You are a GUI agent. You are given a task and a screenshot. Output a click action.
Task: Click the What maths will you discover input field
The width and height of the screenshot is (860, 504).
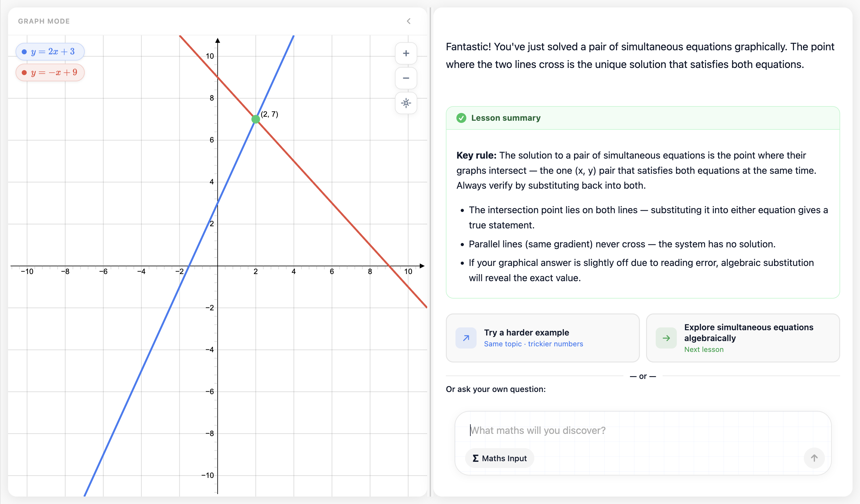pos(580,430)
